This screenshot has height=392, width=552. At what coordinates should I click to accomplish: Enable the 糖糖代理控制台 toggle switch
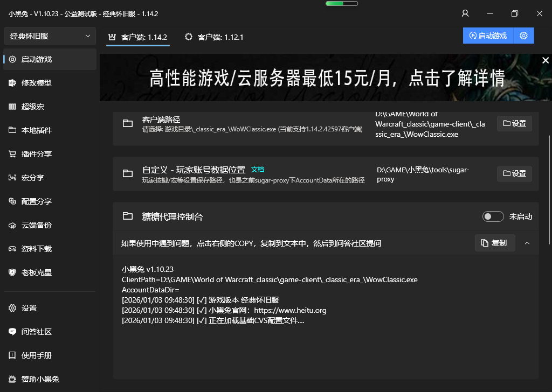(493, 216)
